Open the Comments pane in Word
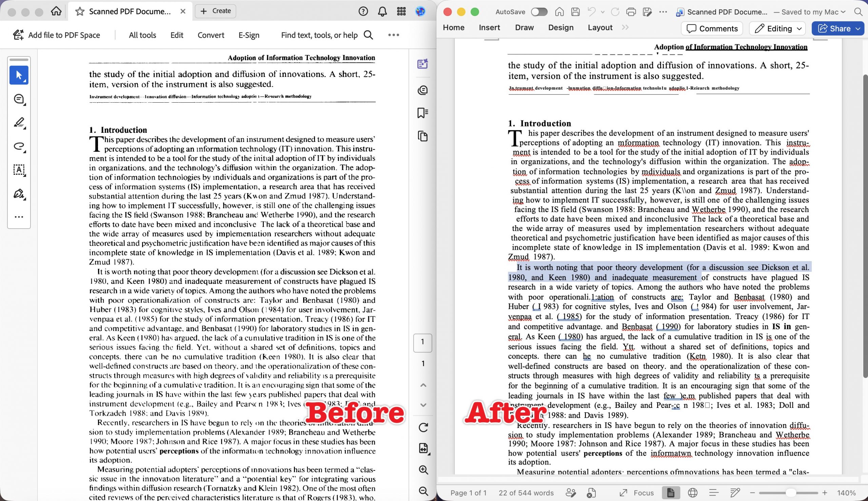 point(712,28)
